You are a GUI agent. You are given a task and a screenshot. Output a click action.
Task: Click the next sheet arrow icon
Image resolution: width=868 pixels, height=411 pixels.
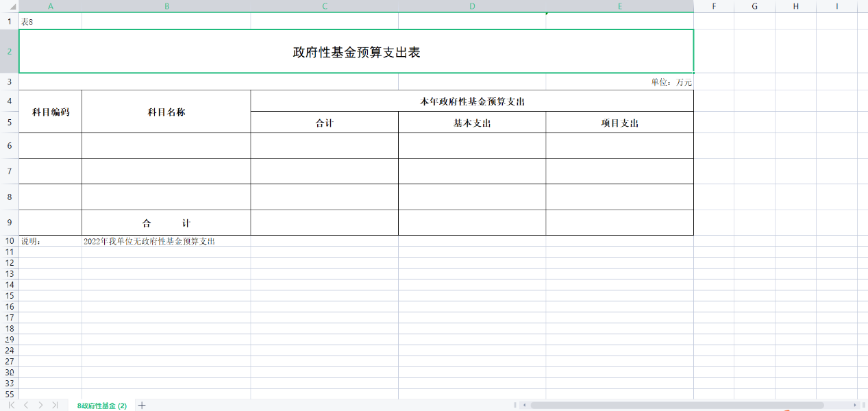coord(40,405)
